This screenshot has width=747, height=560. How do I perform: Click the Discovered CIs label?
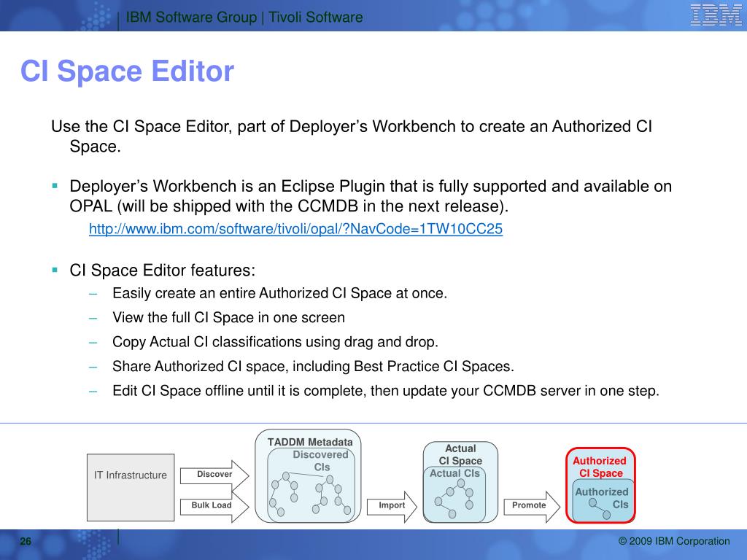(x=321, y=461)
